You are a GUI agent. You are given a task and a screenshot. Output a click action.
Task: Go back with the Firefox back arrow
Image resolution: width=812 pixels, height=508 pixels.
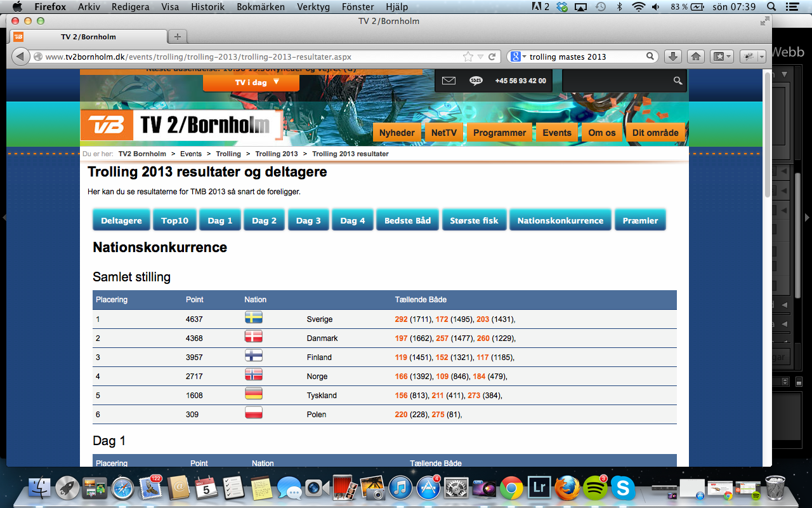(20, 57)
